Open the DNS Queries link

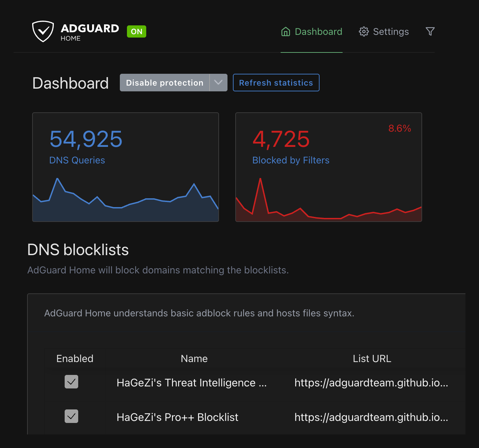coord(77,160)
